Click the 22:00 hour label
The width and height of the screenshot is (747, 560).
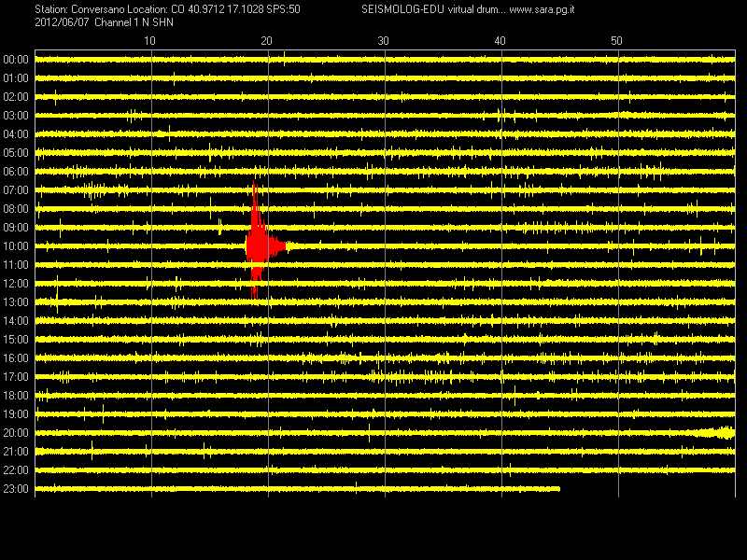point(16,470)
